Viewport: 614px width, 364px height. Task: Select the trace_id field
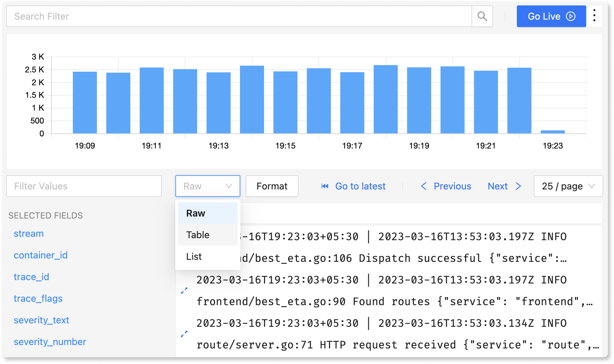31,277
